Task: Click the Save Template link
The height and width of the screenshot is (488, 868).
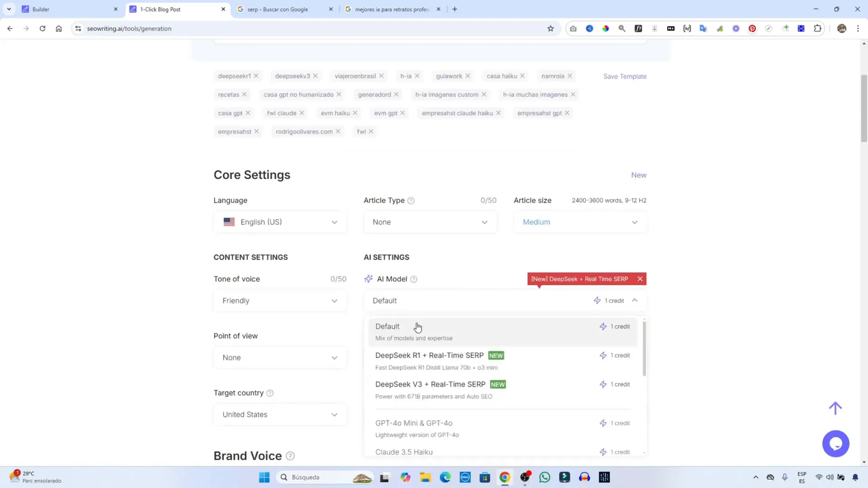Action: click(624, 76)
